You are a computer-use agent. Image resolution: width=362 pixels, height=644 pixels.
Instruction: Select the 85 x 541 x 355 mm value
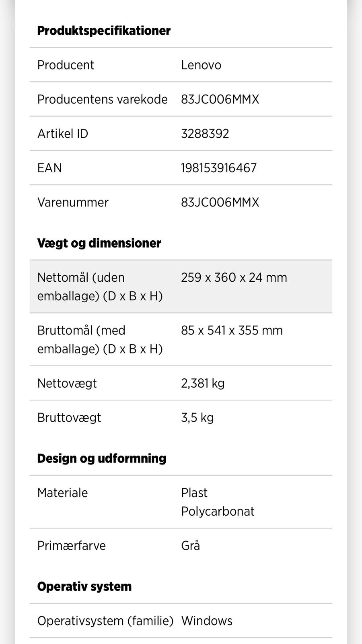(x=232, y=330)
